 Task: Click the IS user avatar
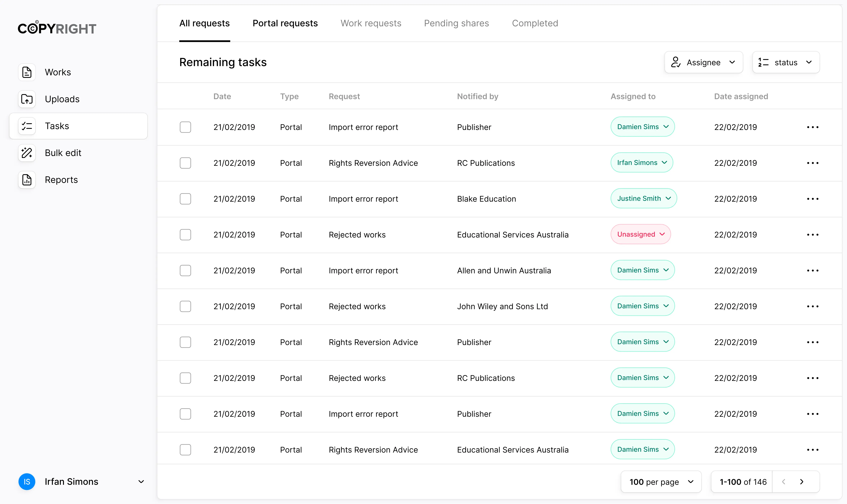coord(27,482)
